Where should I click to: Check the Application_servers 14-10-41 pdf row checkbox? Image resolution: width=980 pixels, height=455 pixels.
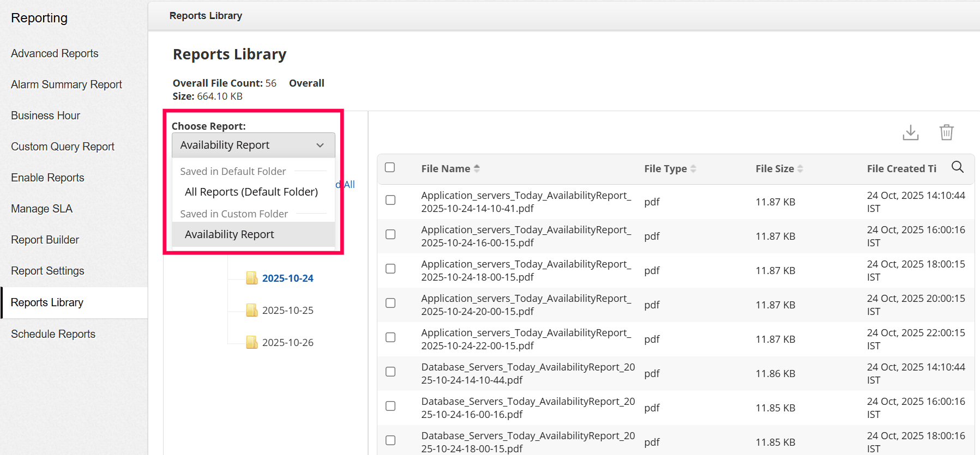pos(390,200)
